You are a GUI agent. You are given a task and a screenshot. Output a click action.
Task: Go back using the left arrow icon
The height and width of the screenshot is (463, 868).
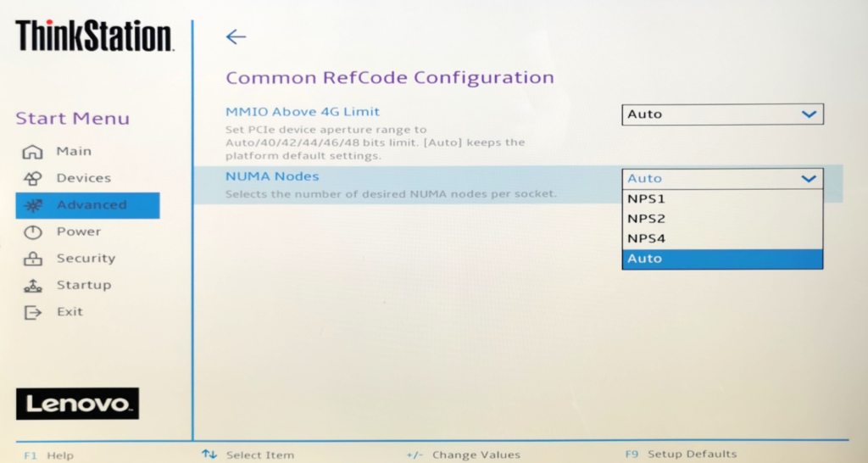pyautogui.click(x=236, y=36)
